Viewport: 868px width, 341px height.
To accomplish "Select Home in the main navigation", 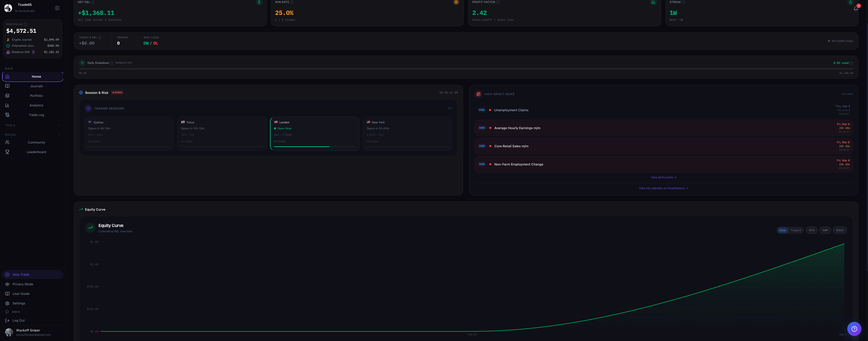I will pyautogui.click(x=36, y=76).
